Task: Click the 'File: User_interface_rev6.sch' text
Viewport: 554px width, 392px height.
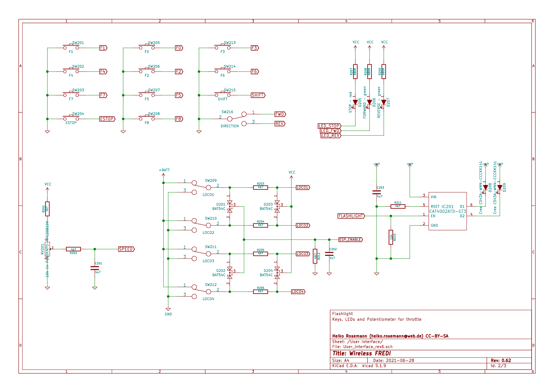Action: [362, 347]
